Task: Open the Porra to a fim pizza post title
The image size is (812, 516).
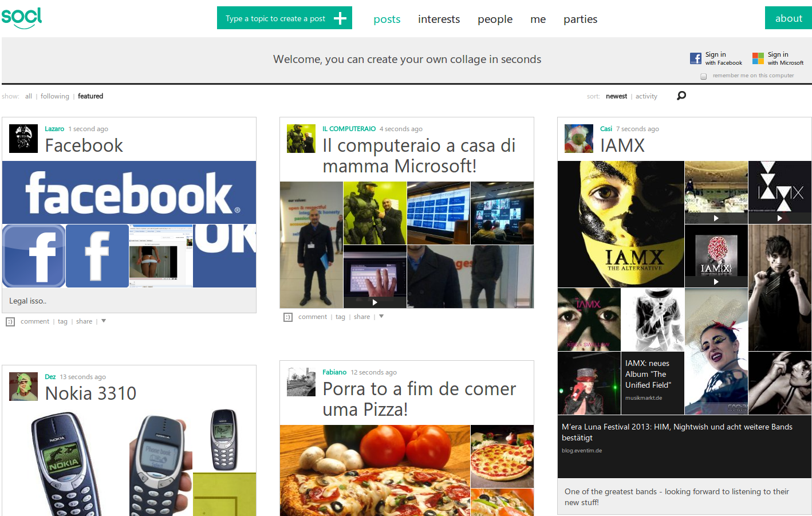Action: (420, 399)
